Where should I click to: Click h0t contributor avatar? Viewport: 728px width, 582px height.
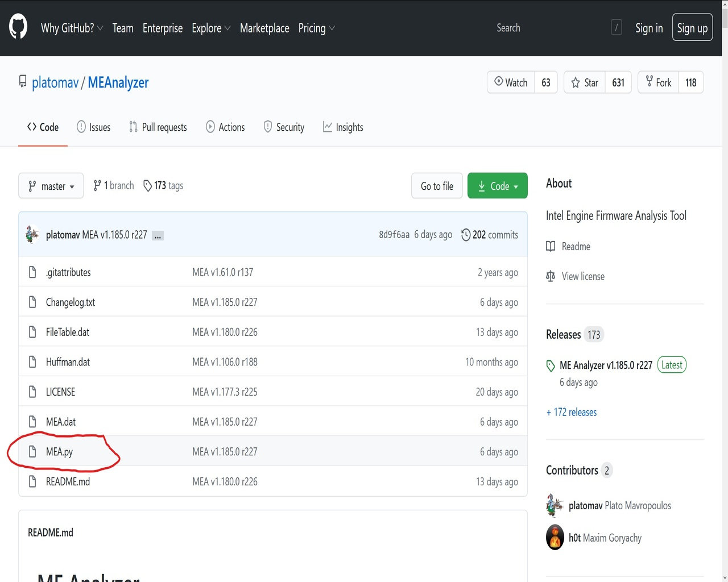point(555,538)
